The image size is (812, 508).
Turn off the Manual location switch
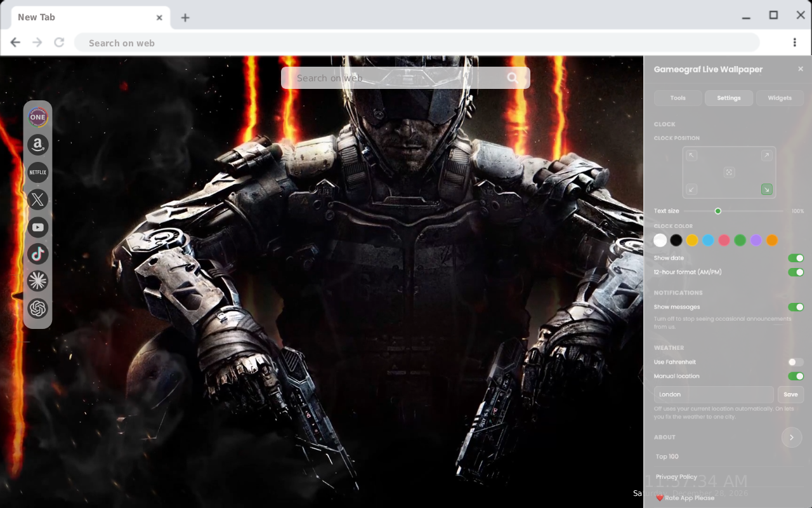pos(796,376)
